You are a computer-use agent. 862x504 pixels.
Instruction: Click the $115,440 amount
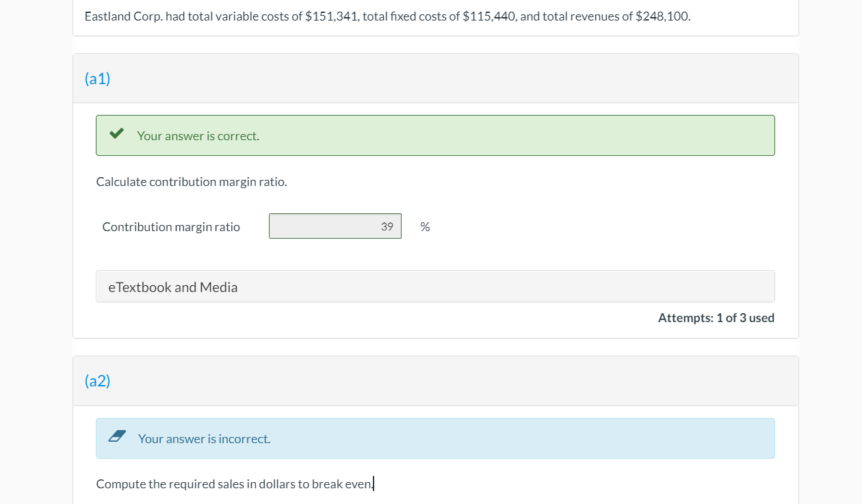coord(488,16)
